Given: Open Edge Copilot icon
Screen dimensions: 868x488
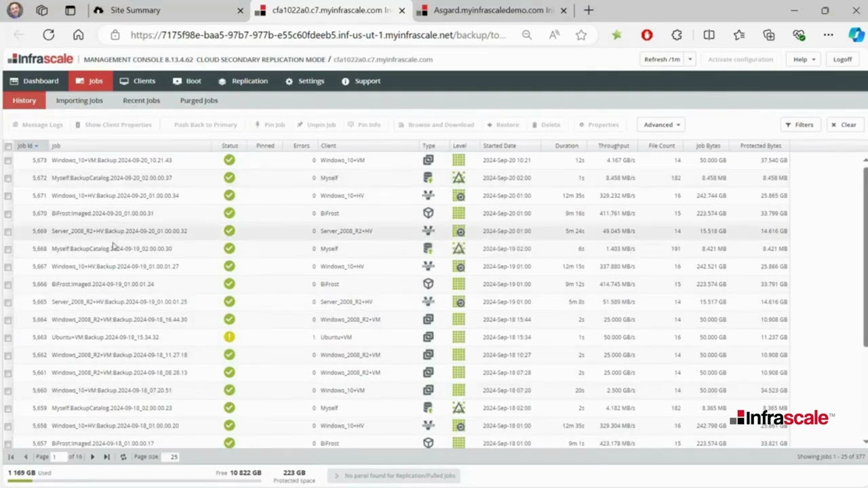Looking at the screenshot, I should tap(856, 35).
